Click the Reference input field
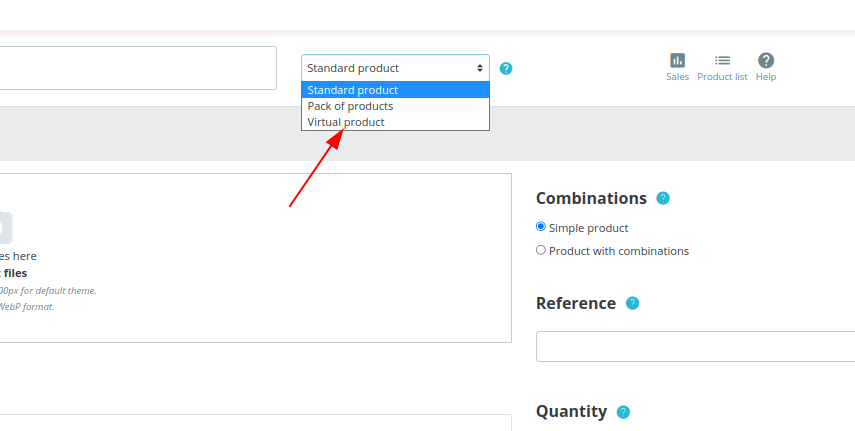The image size is (855, 431). point(695,346)
